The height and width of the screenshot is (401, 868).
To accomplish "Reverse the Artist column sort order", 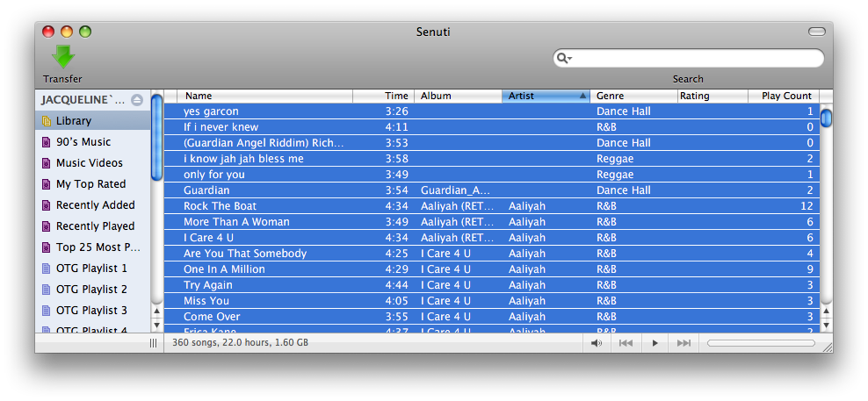I will tap(546, 96).
